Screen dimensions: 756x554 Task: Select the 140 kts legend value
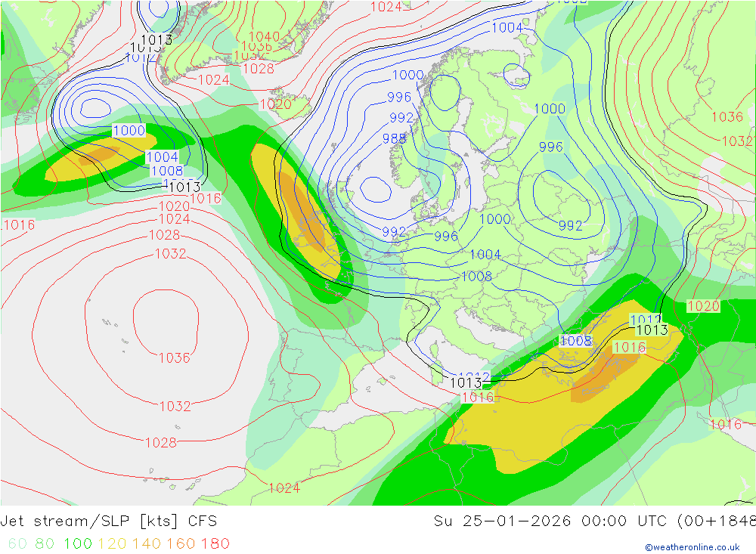pyautogui.click(x=146, y=543)
